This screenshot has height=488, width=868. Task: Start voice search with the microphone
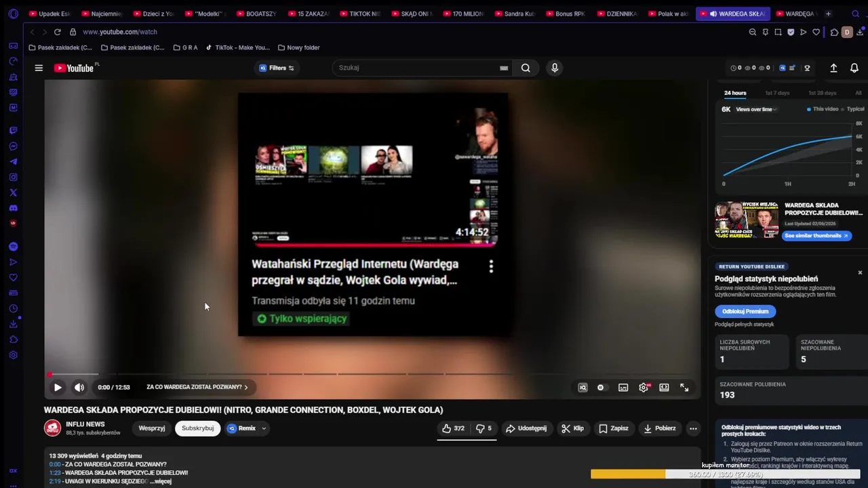pyautogui.click(x=555, y=68)
